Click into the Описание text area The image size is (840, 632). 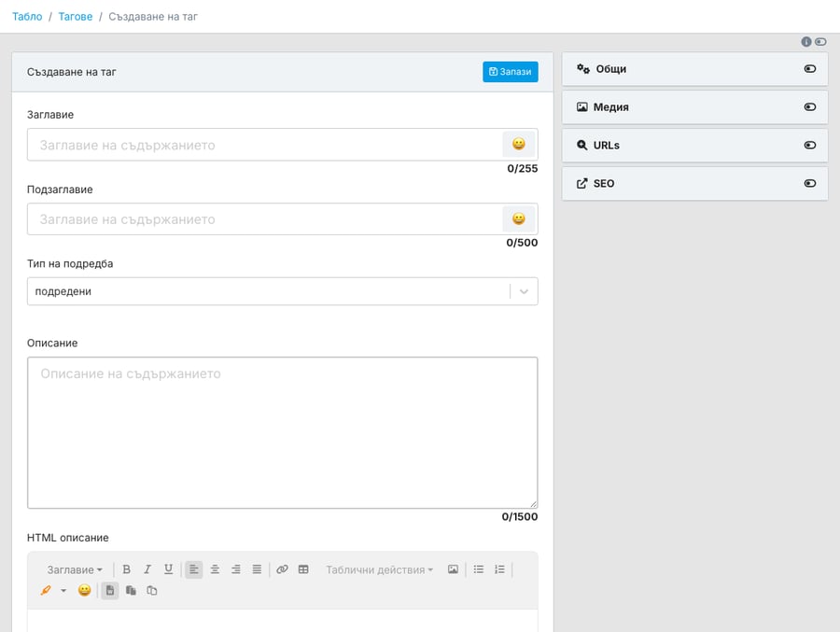coord(282,432)
